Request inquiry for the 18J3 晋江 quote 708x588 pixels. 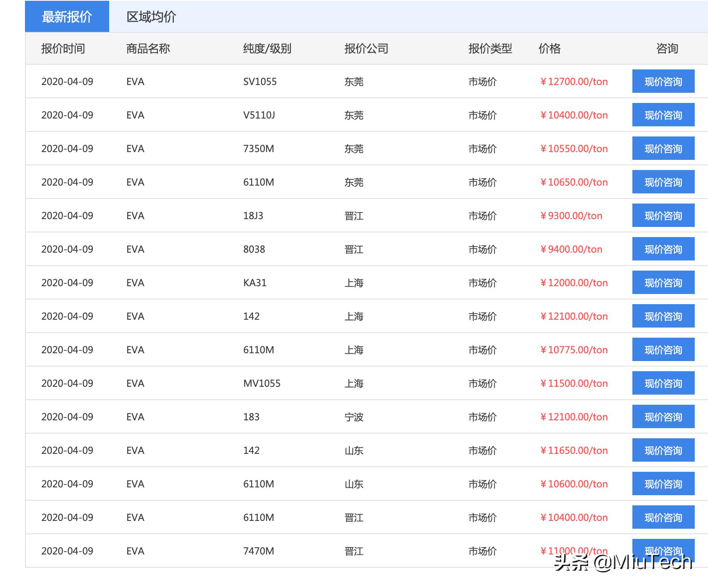coord(663,216)
